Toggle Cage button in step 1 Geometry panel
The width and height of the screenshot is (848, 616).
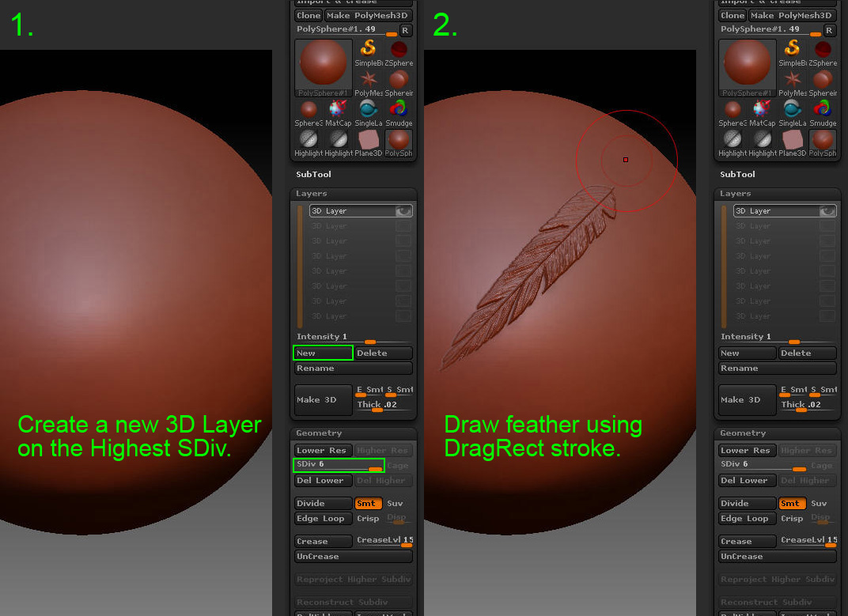pyautogui.click(x=399, y=466)
